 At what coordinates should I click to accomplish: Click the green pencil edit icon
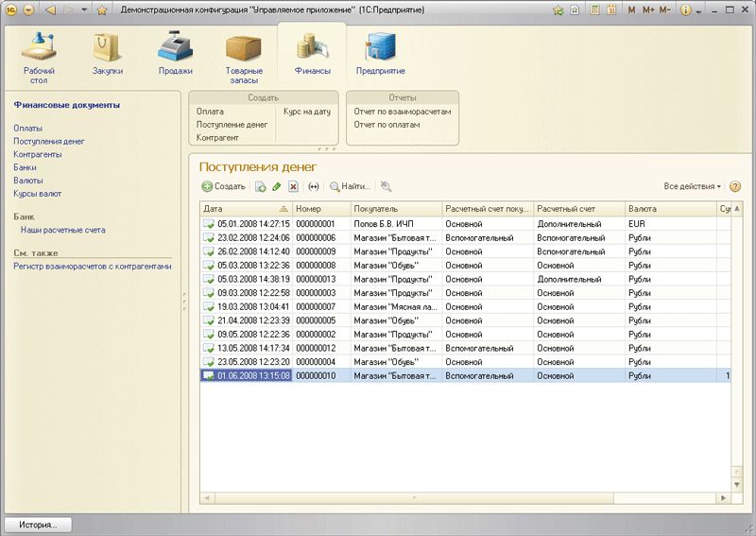coord(277,187)
